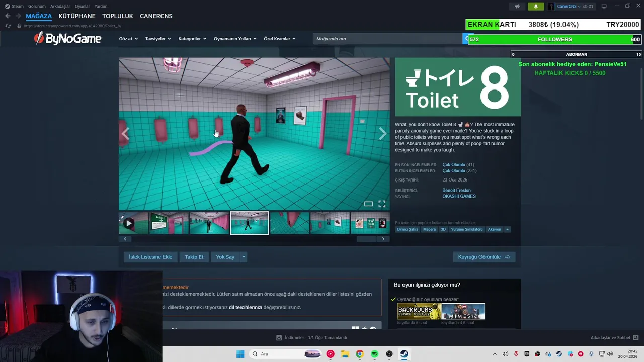Switch to Big Picture mode icon

point(604,6)
